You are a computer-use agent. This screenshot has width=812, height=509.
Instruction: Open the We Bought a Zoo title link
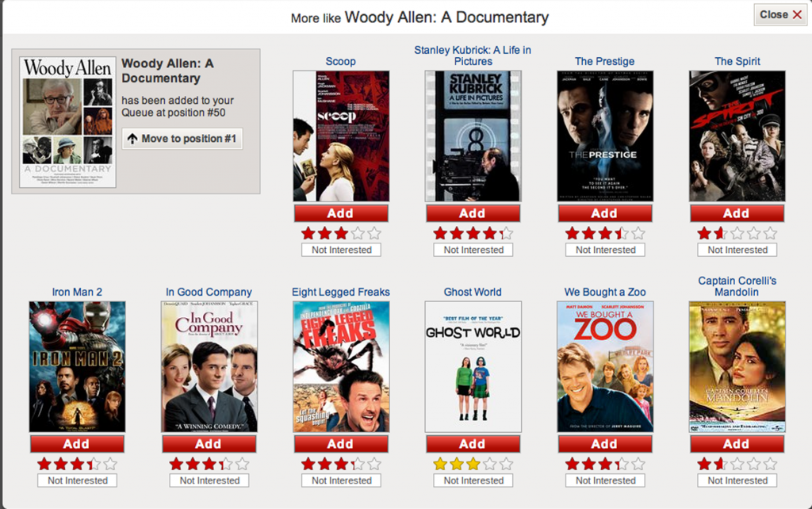(x=605, y=292)
